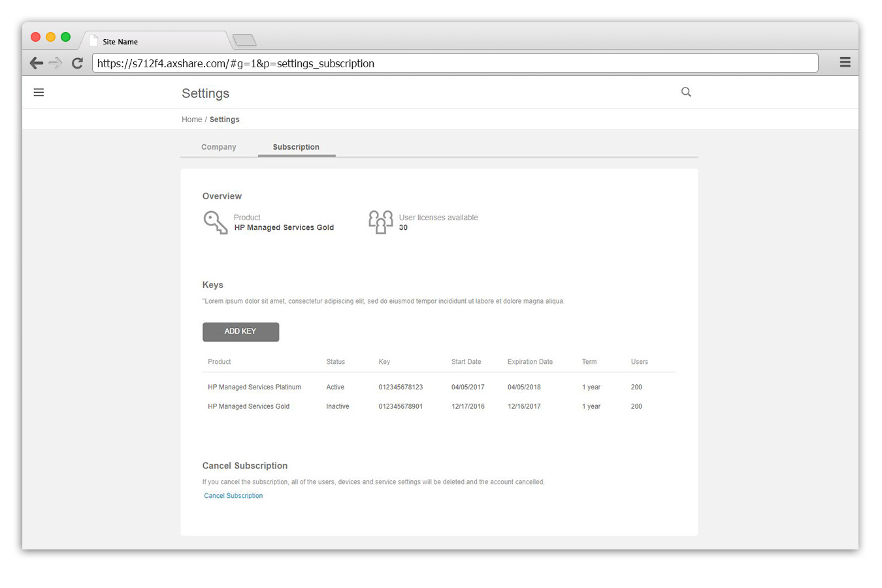Select the Site Name browser tab

155,41
